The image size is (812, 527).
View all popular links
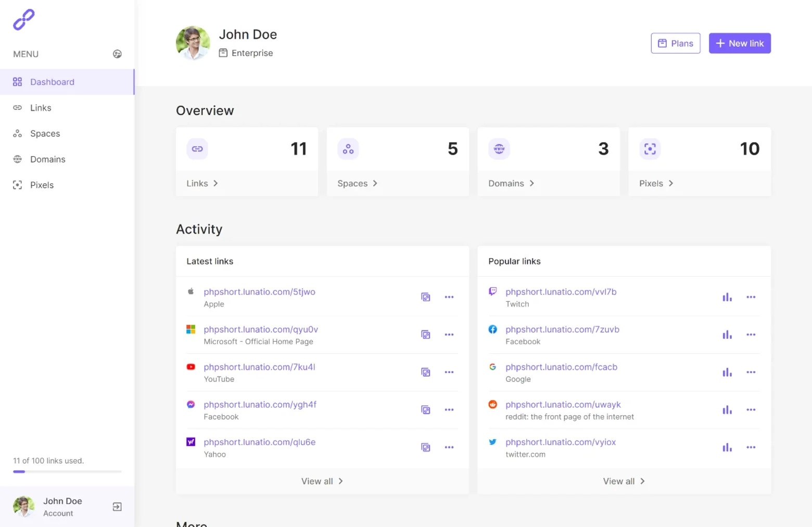coord(624,481)
